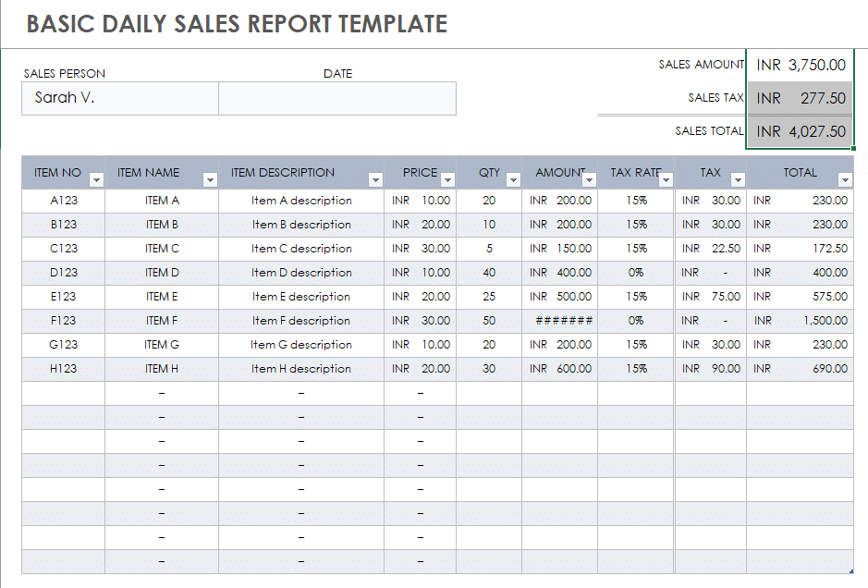Image resolution: width=868 pixels, height=588 pixels.
Task: Select the 0% tax rate cell for ITEM D
Action: click(636, 273)
